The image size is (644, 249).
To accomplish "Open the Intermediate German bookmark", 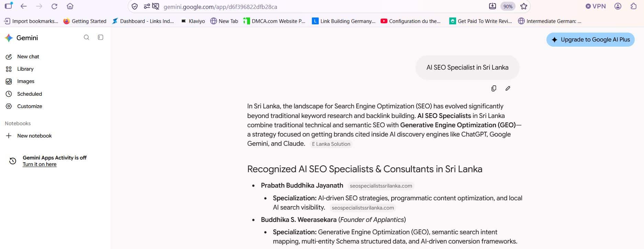I will coord(550,21).
